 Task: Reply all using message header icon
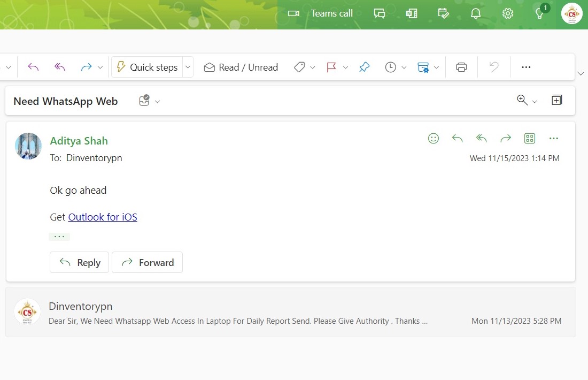(x=481, y=139)
